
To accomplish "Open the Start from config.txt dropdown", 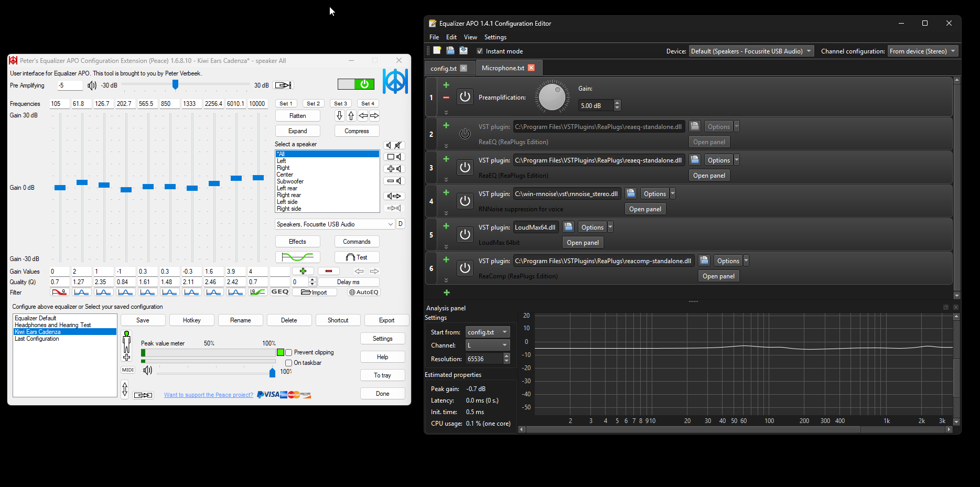I will [487, 332].
